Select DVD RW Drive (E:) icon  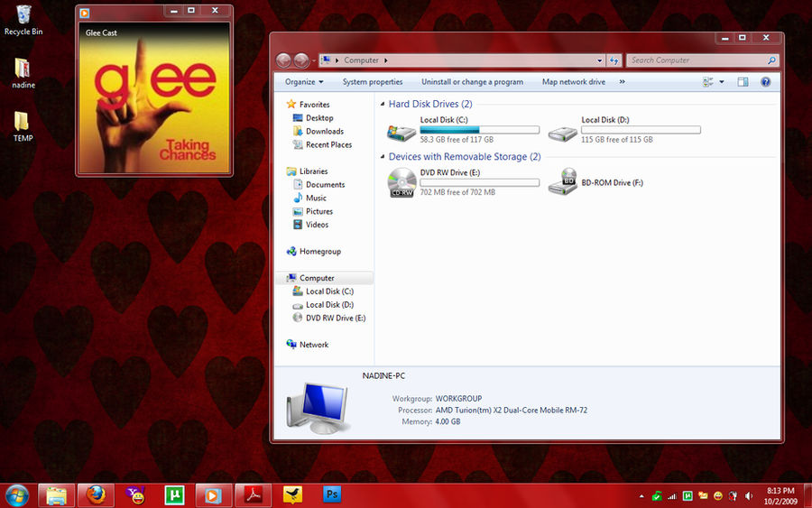pos(401,182)
